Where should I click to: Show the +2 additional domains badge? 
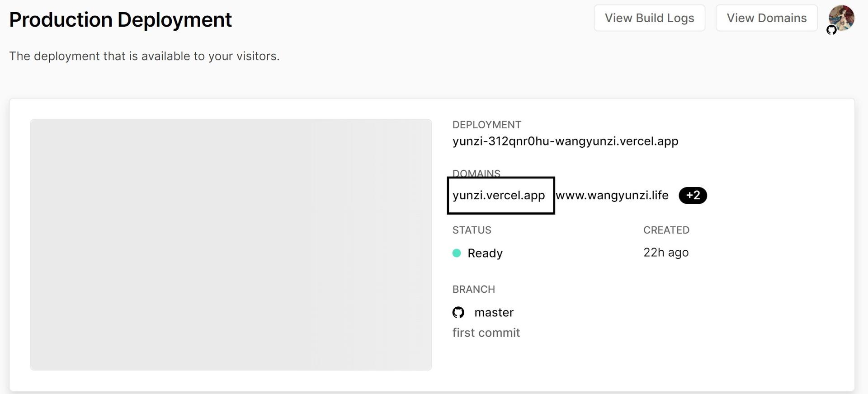[x=693, y=195]
